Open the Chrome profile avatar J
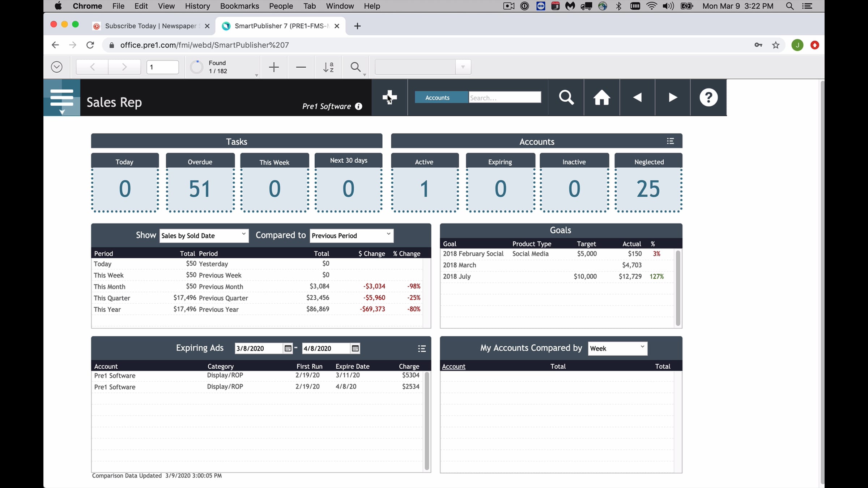 coord(797,45)
